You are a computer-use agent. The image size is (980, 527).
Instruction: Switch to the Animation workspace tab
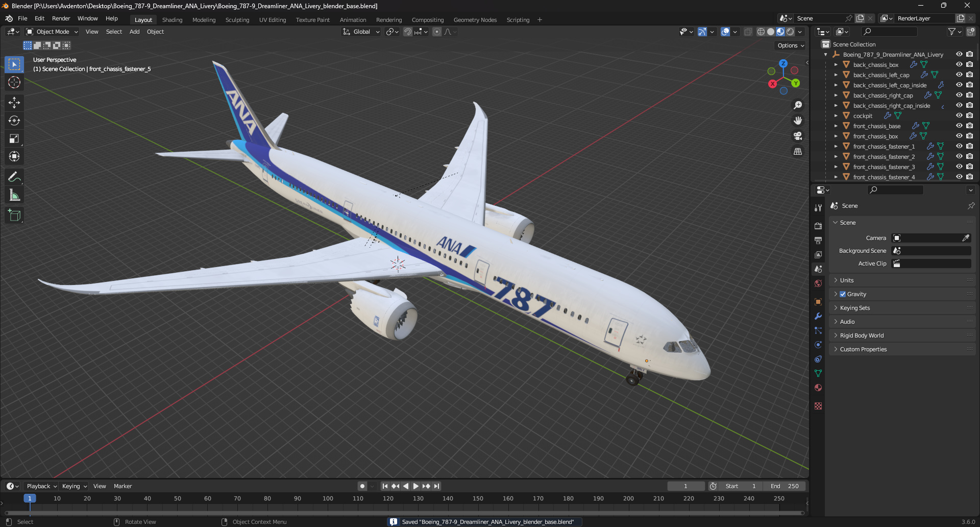(x=353, y=20)
